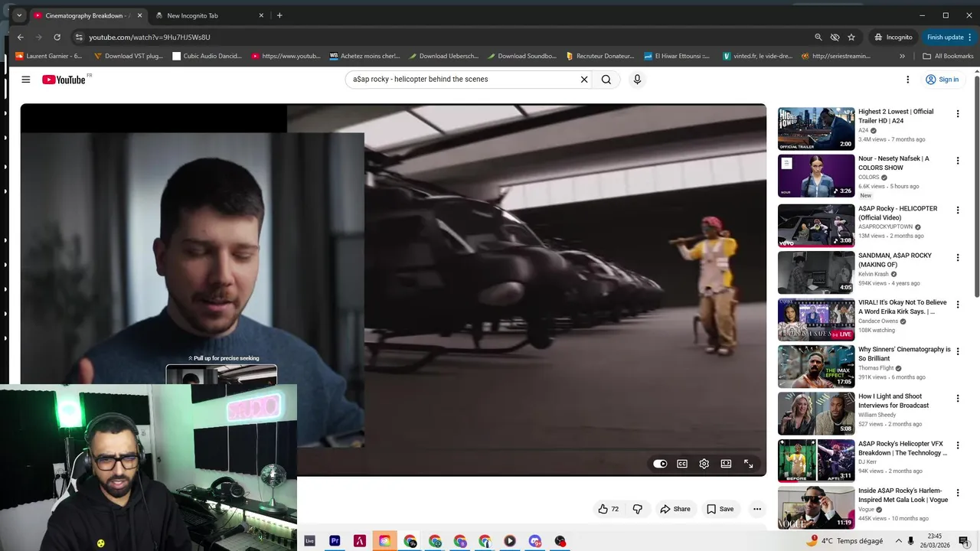This screenshot has height=551, width=980.
Task: Open the Nour COLORS SHOW thumbnail
Action: [x=816, y=176]
